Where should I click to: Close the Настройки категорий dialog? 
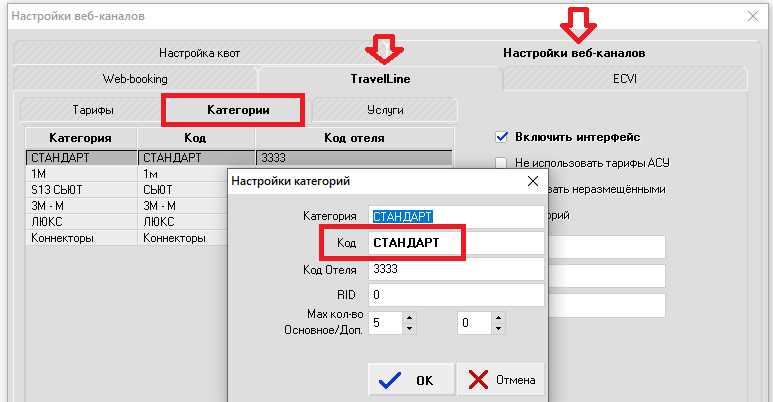[532, 181]
